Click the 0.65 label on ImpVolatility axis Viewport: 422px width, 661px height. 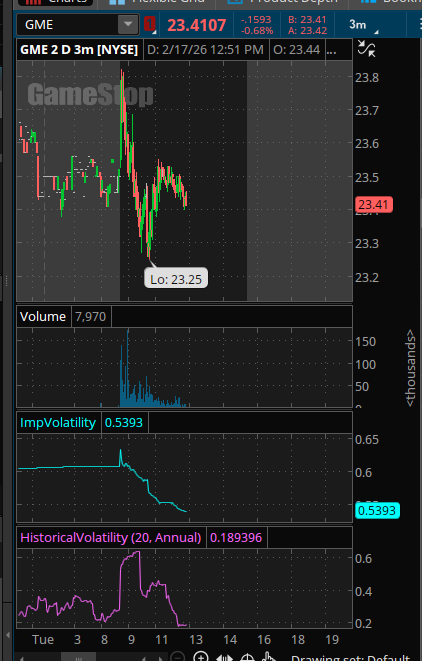(367, 440)
